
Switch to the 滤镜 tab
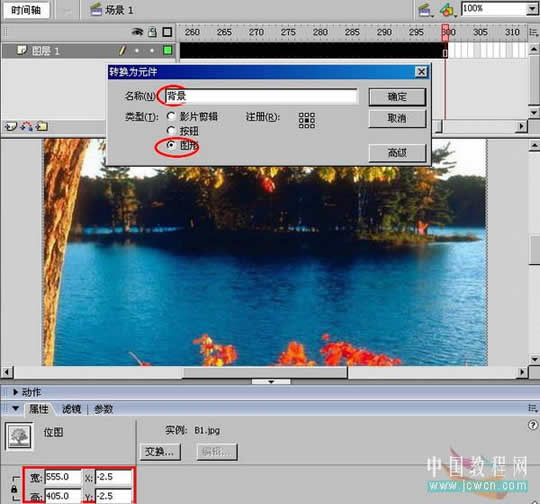pyautogui.click(x=71, y=409)
